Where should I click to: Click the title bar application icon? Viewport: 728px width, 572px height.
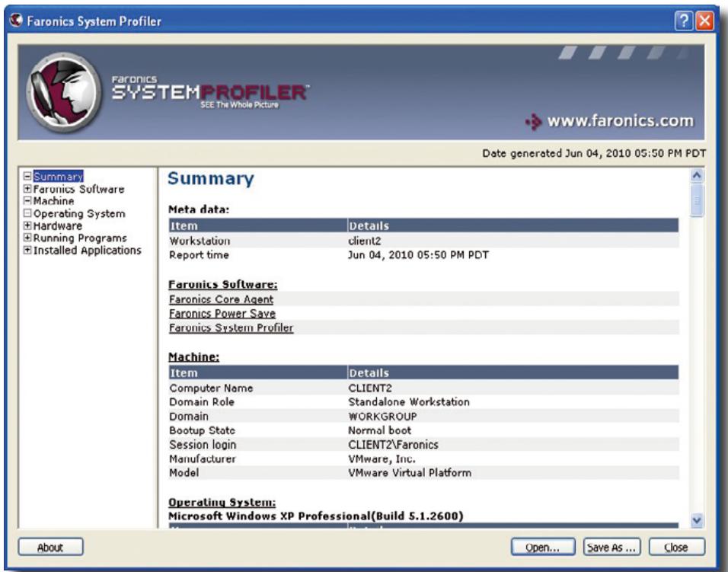tap(16, 21)
